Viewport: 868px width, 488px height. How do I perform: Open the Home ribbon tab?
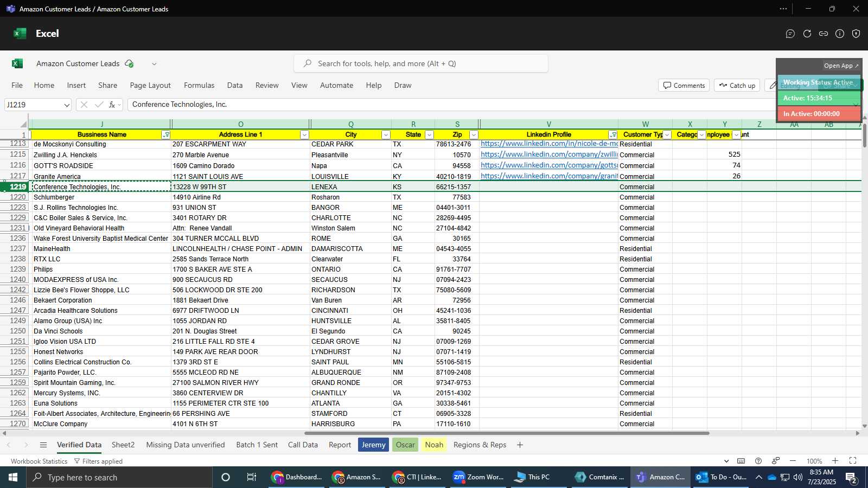(44, 85)
